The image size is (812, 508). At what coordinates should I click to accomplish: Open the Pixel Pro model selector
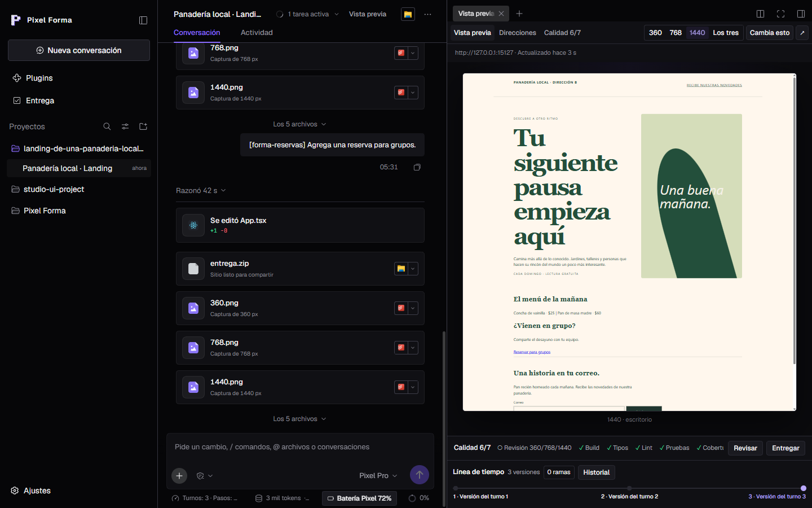[378, 476]
